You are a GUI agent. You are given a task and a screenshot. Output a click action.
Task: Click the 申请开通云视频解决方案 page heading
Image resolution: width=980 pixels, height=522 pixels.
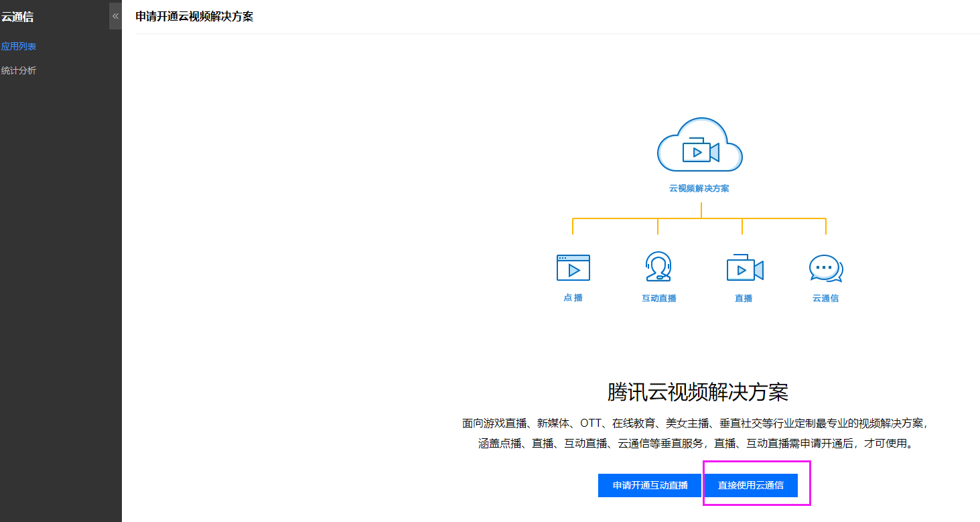click(x=194, y=17)
